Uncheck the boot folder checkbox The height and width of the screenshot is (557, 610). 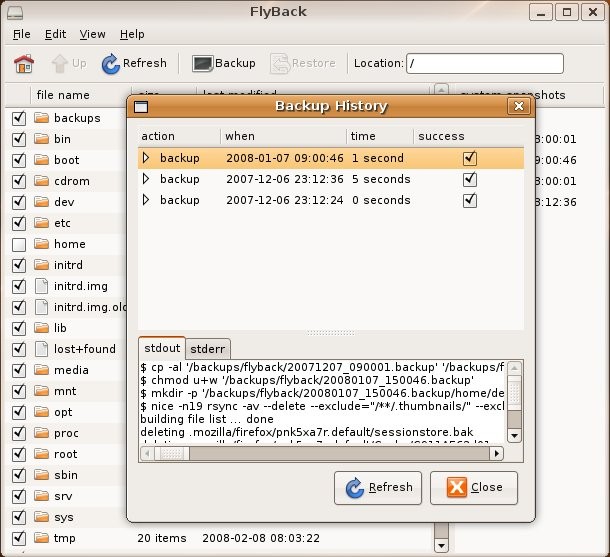[x=19, y=160]
